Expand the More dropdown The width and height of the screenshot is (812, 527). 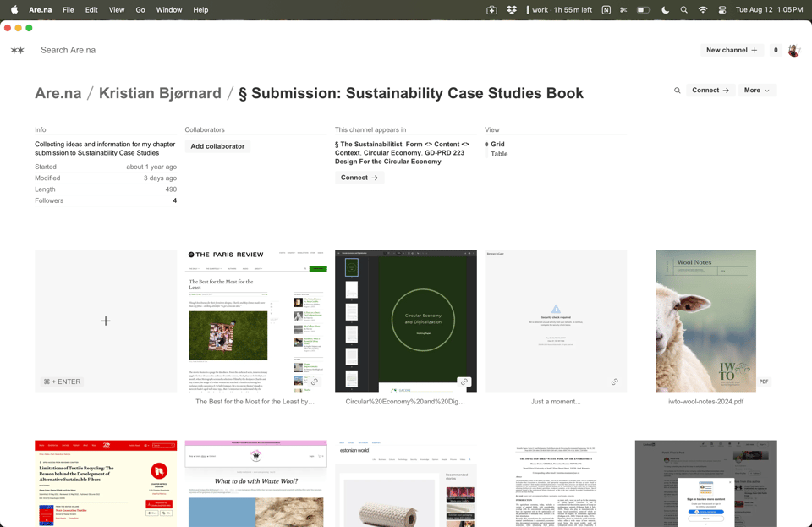(x=757, y=90)
